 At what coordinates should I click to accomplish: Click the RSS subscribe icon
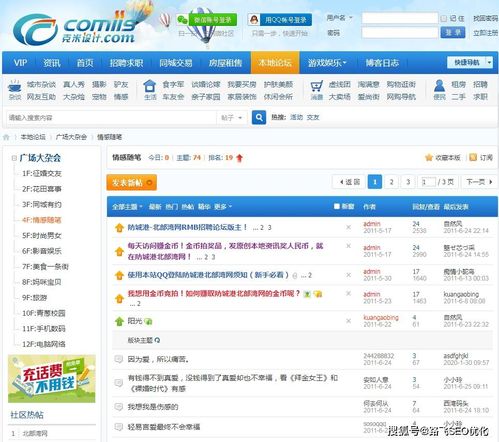click(473, 157)
